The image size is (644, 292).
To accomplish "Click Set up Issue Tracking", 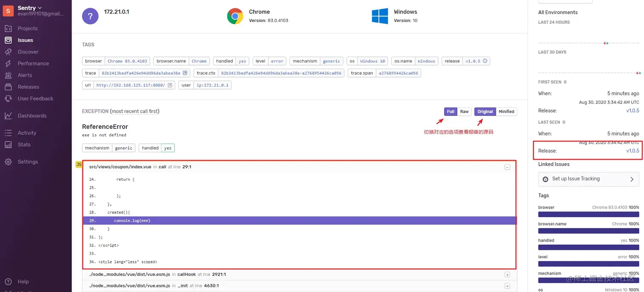I will [589, 179].
